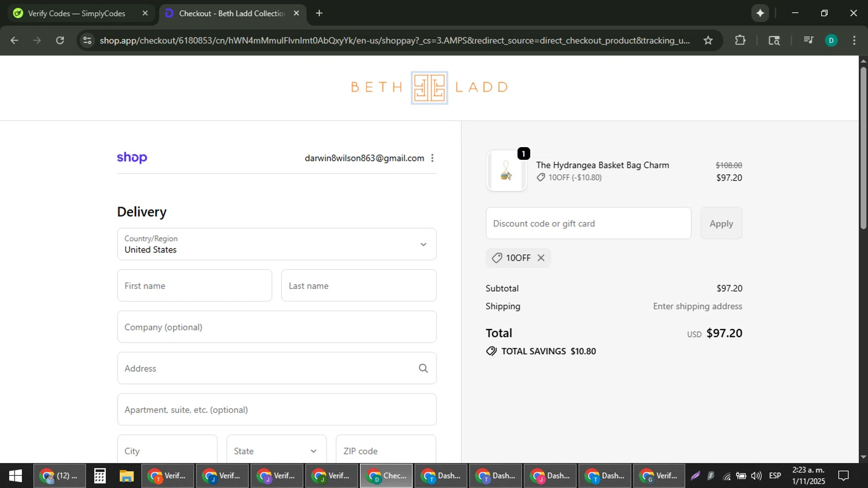Select the Chec... Chrome taskbar window
868x488 pixels.
[x=387, y=476]
